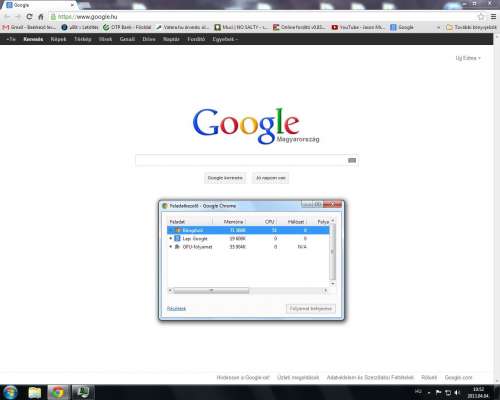Open the Google bookmark in the bookmarks bar
The height and width of the screenshot is (400, 500).
[x=402, y=27]
